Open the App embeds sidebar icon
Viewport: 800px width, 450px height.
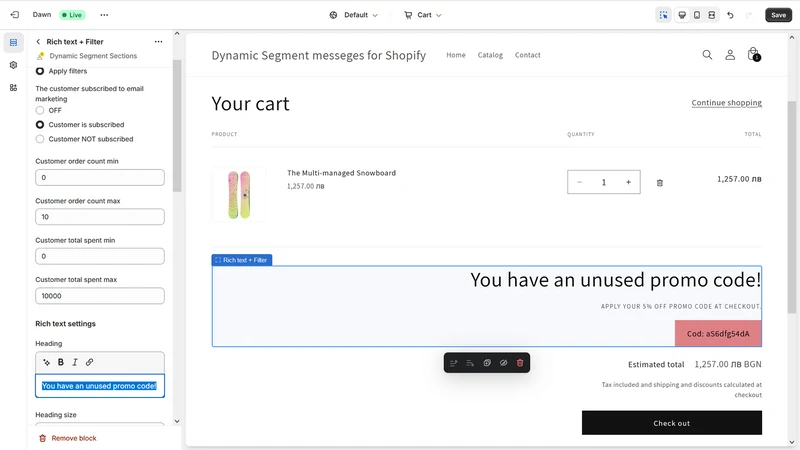click(x=13, y=88)
